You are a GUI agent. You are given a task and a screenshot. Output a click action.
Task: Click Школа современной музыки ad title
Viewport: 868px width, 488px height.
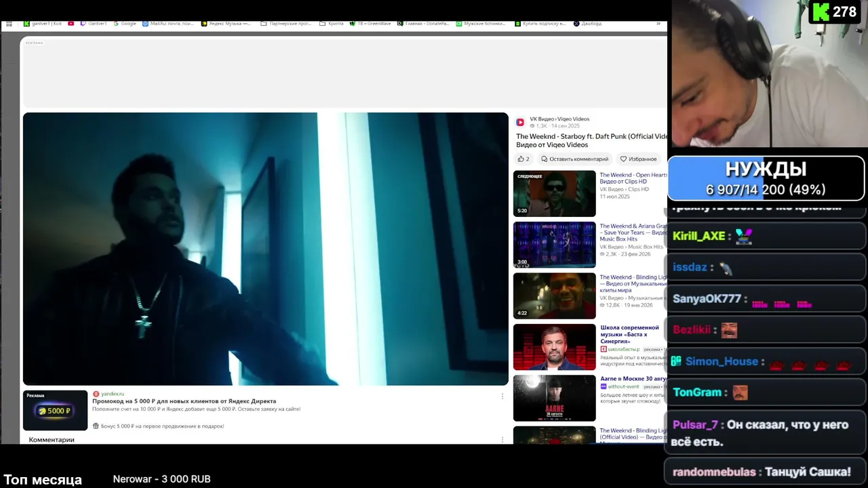pyautogui.click(x=629, y=334)
